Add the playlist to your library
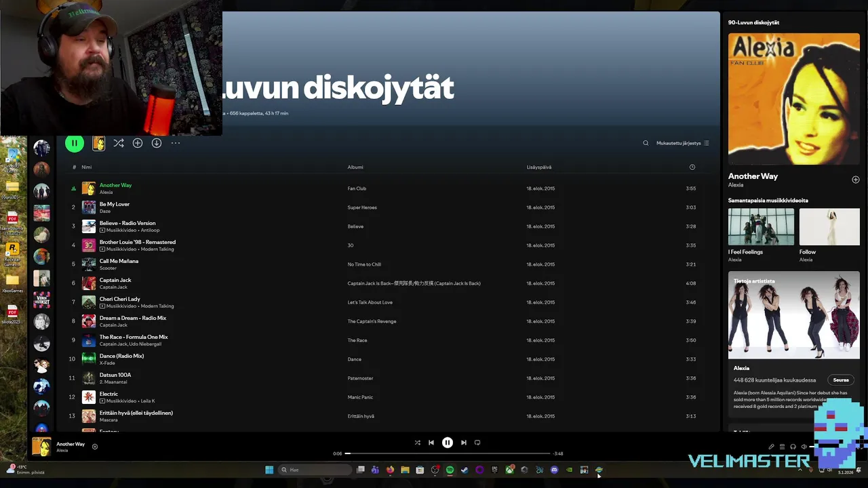Screen dimensions: 868x488 138,143
